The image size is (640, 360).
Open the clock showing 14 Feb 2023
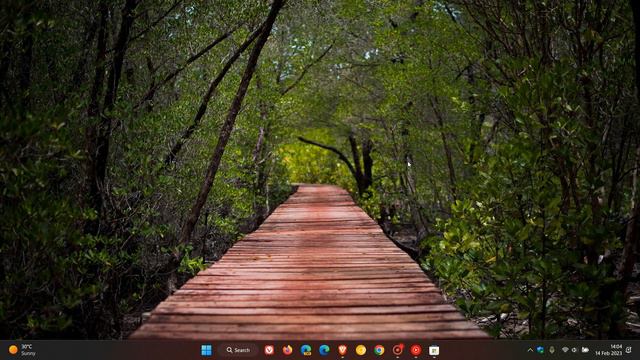pos(609,350)
